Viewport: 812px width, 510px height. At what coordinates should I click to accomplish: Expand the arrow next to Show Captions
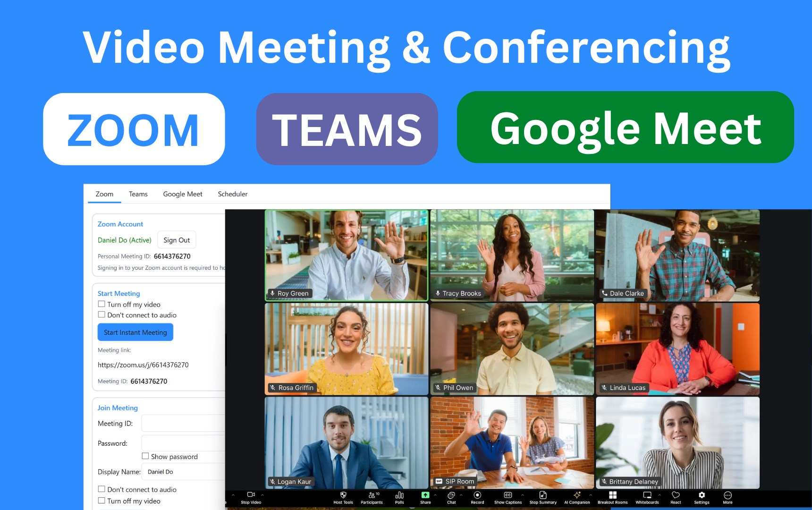click(x=523, y=495)
